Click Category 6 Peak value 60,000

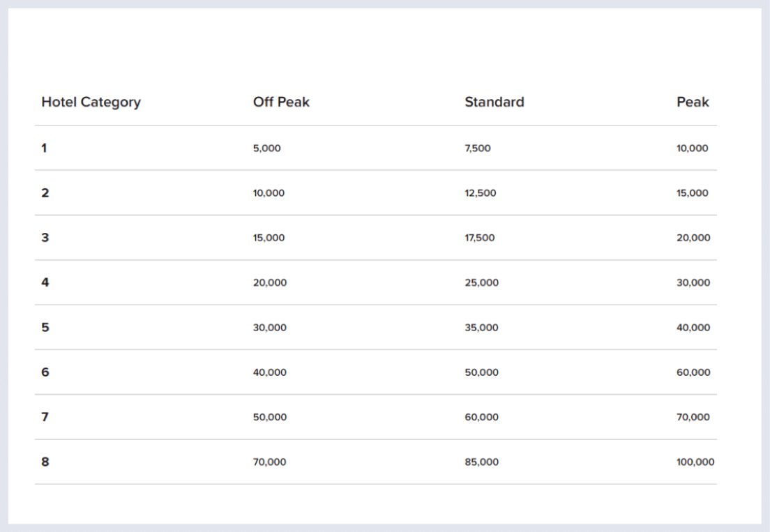pos(693,373)
